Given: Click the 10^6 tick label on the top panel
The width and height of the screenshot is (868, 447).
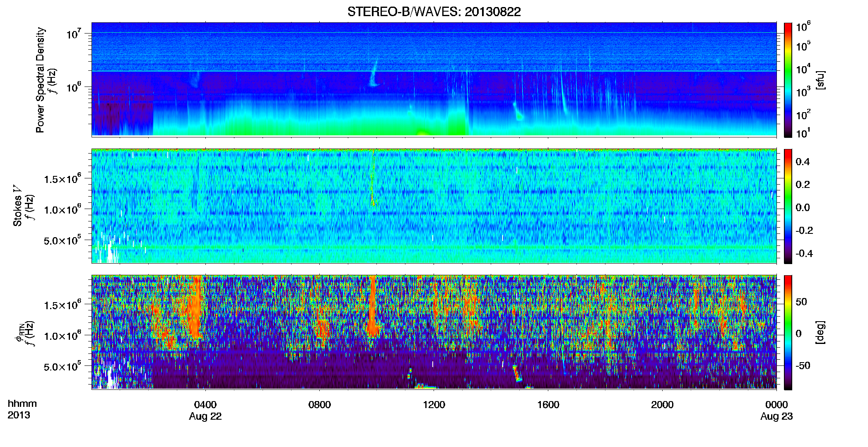Looking at the screenshot, I should tap(74, 87).
